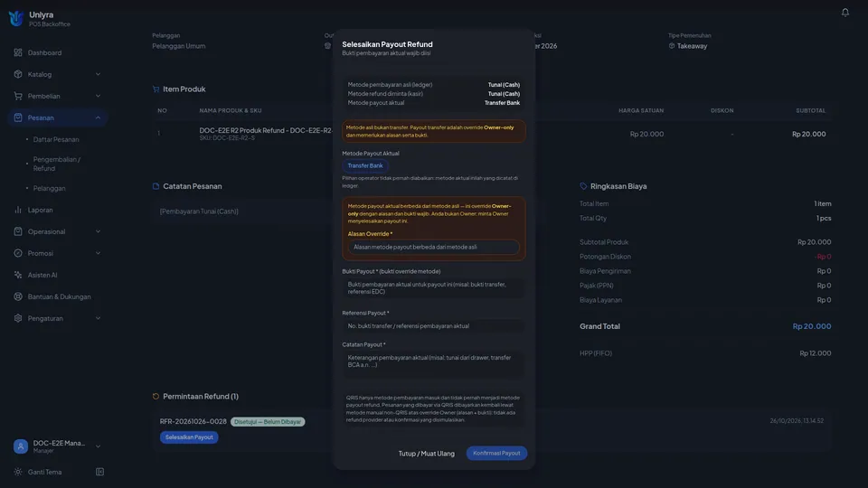Image resolution: width=868 pixels, height=488 pixels.
Task: Click the Bantuan & Dukungan lifebuoy icon
Action: (x=18, y=296)
